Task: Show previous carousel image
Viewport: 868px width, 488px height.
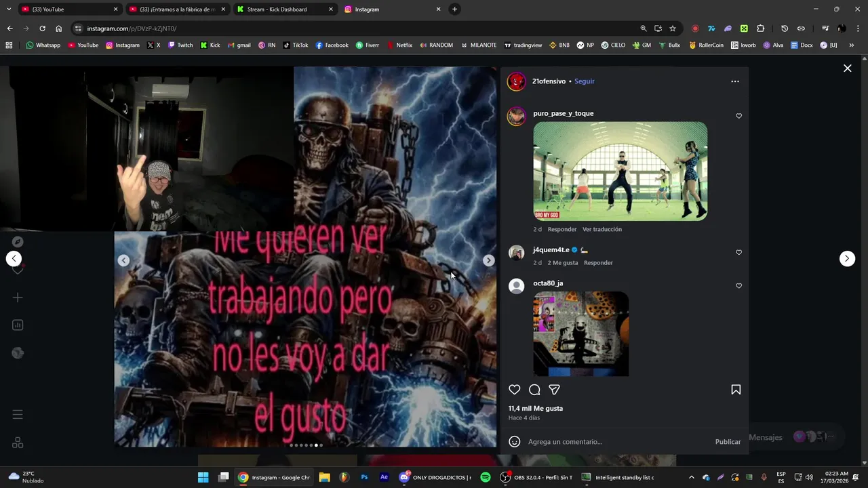Action: click(x=123, y=260)
